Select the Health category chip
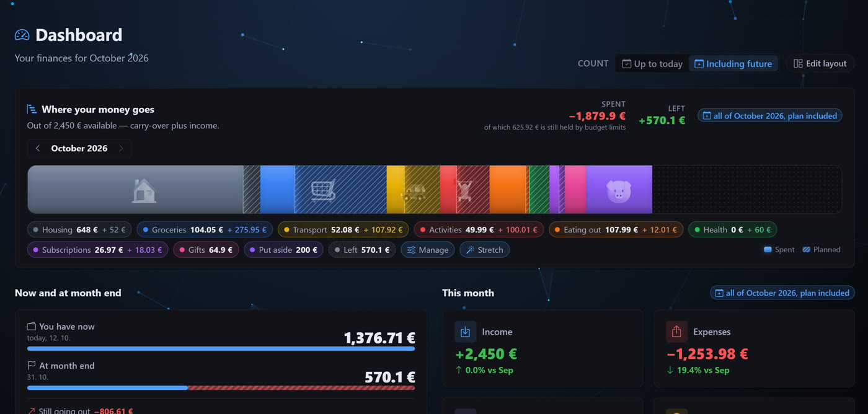Viewport: 868px width, 414px height. 733,230
